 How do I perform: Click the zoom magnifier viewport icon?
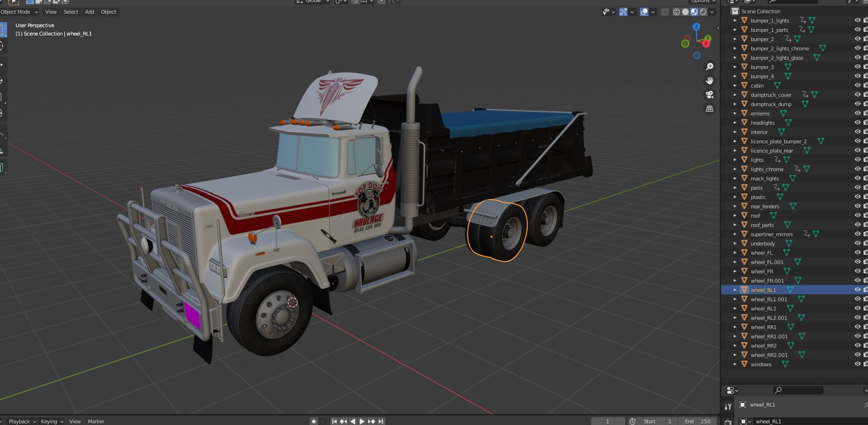[710, 67]
